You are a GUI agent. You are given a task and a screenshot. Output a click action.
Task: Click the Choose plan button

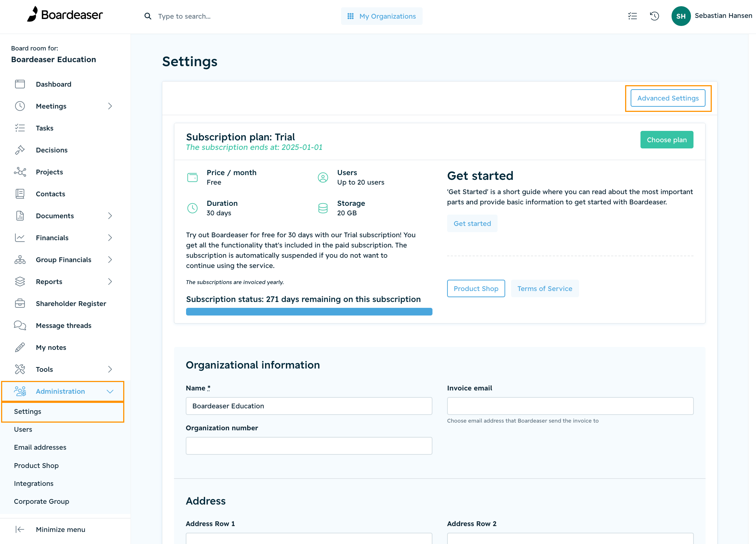pos(666,140)
